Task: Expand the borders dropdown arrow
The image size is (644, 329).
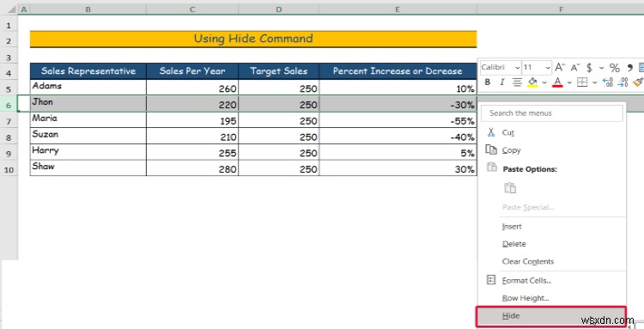Action: [594, 82]
